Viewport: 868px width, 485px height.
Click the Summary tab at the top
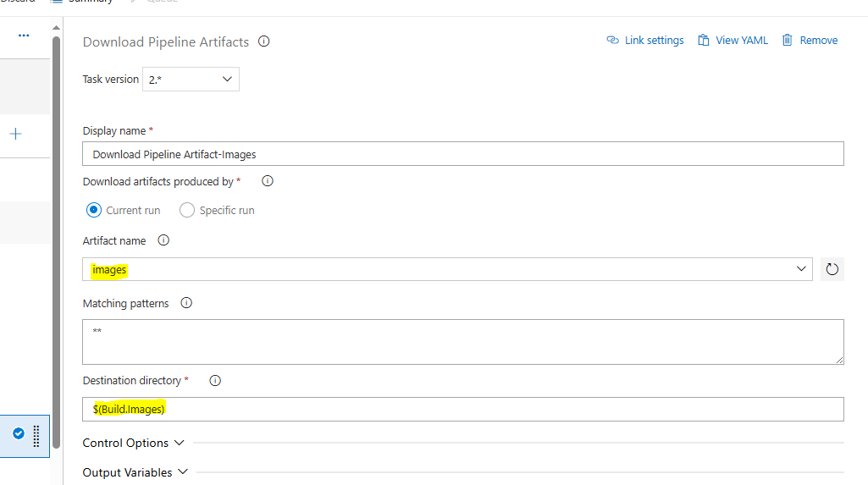(x=82, y=2)
